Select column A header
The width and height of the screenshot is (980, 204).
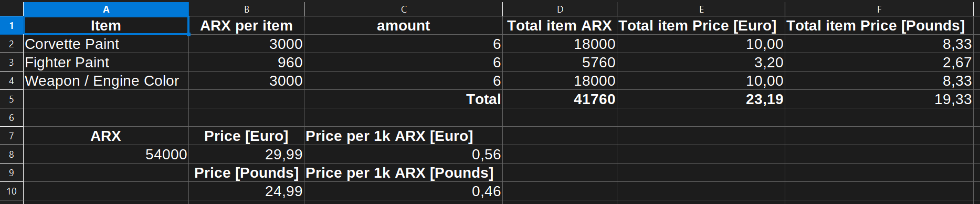pyautogui.click(x=106, y=9)
